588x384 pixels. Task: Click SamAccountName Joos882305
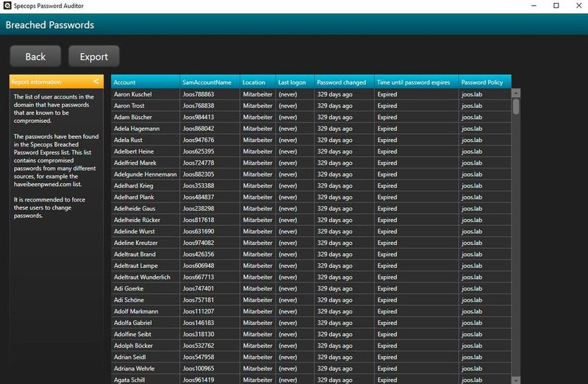[198, 174]
